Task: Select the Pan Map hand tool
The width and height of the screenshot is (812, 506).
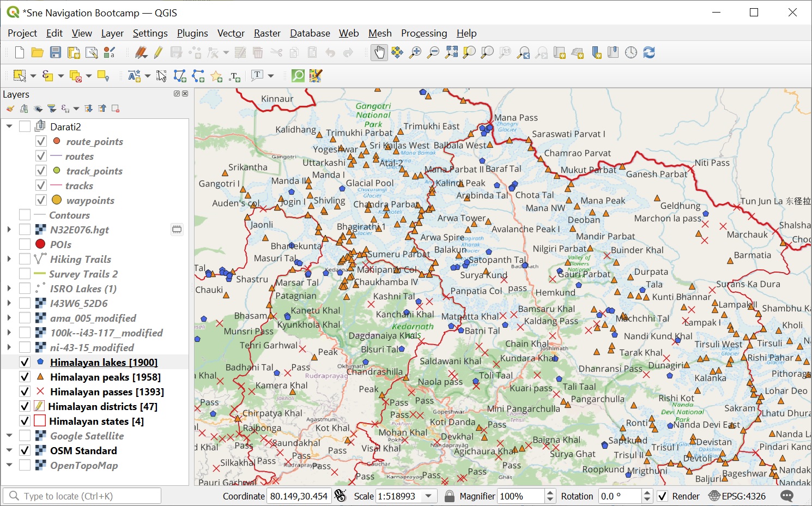Action: [379, 52]
